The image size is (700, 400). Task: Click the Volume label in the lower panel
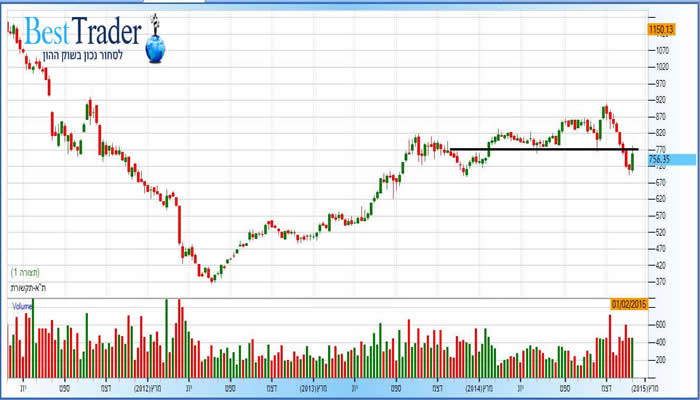point(22,304)
